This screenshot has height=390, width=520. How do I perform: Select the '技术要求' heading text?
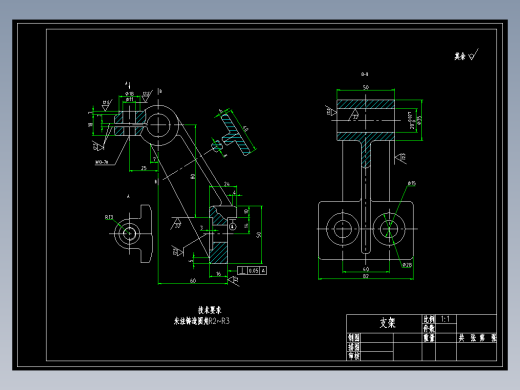210,310
